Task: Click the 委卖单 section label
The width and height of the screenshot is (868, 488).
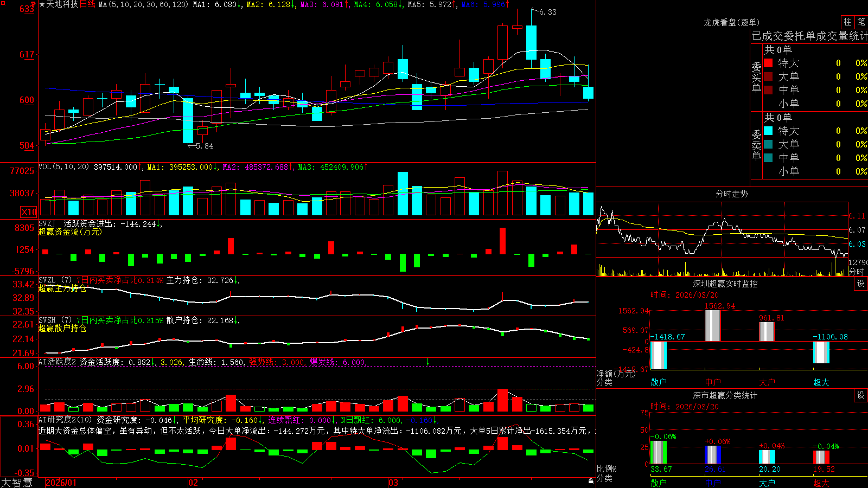Action: pos(756,145)
